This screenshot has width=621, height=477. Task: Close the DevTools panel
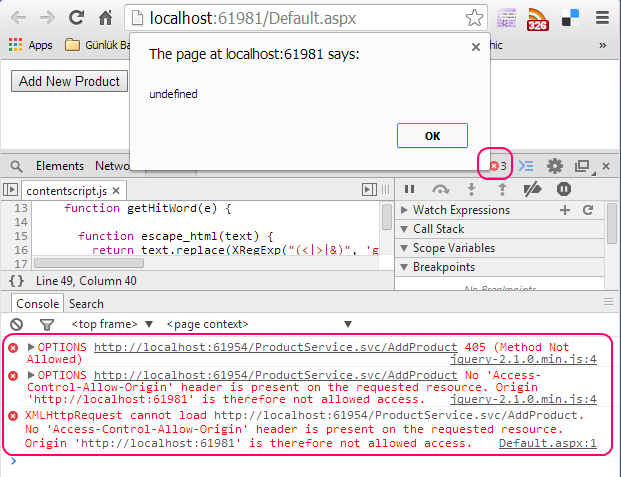click(606, 166)
